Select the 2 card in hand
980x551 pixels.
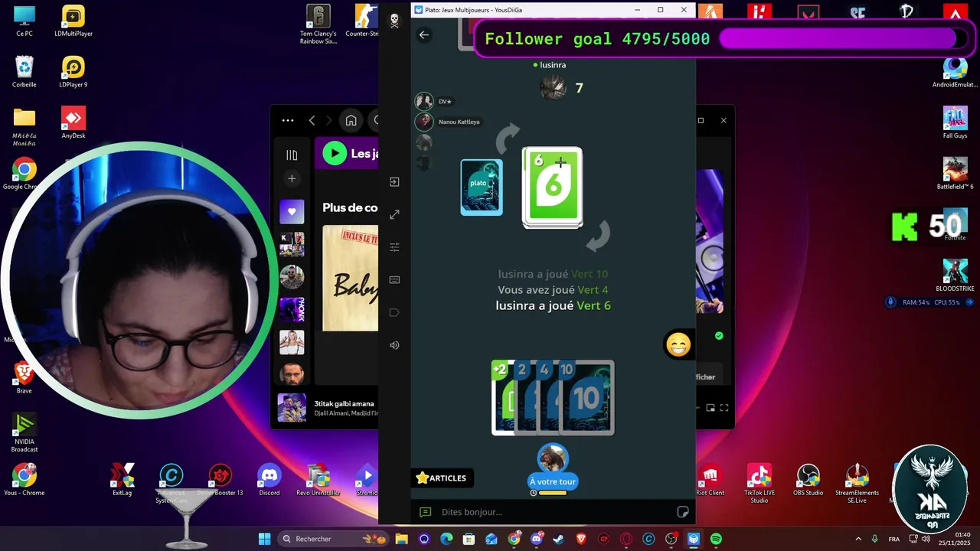tap(524, 397)
